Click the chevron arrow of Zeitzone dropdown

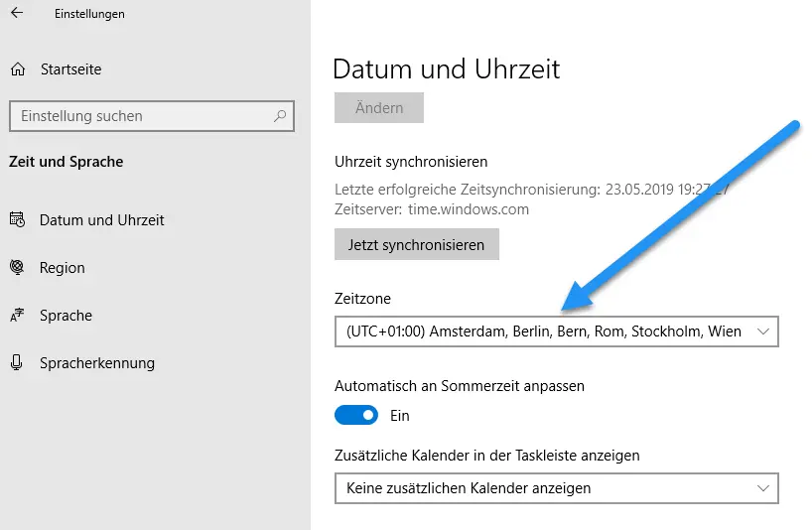pos(762,331)
